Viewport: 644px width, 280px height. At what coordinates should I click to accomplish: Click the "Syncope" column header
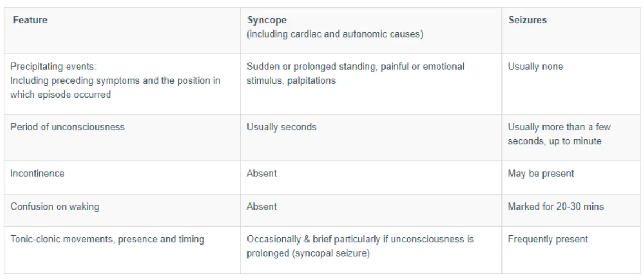pos(267,20)
